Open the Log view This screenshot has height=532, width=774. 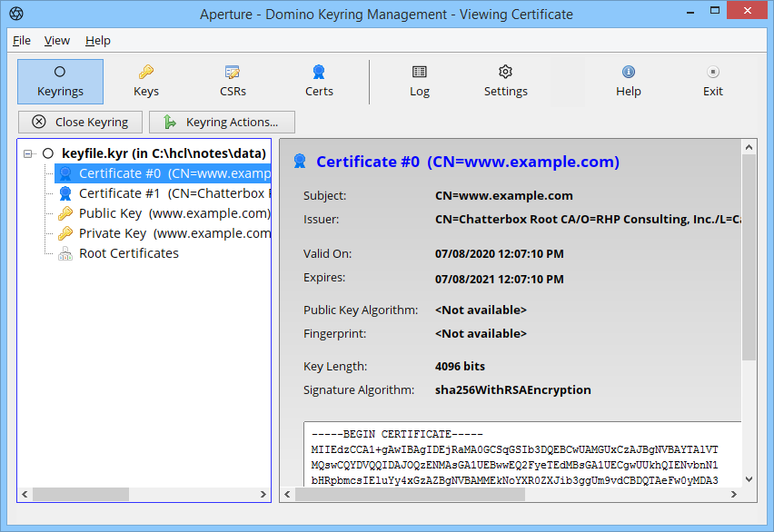pyautogui.click(x=420, y=82)
